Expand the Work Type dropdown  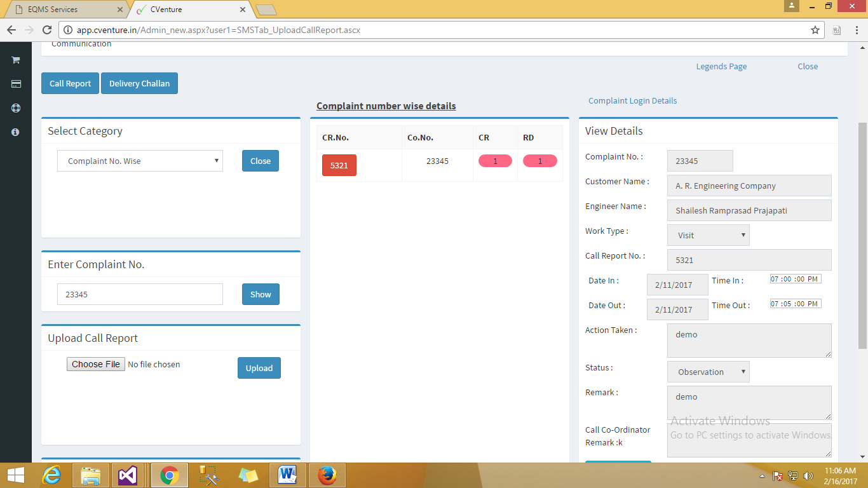pyautogui.click(x=709, y=235)
